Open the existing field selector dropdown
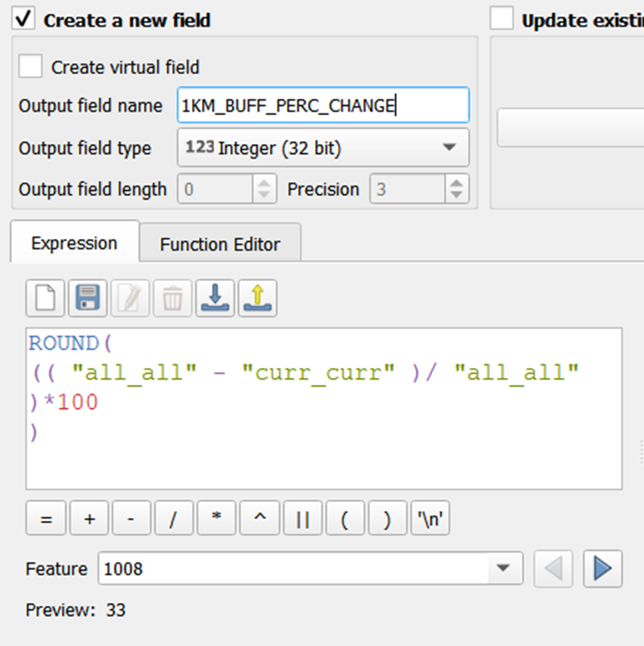644x646 pixels. pyautogui.click(x=569, y=129)
